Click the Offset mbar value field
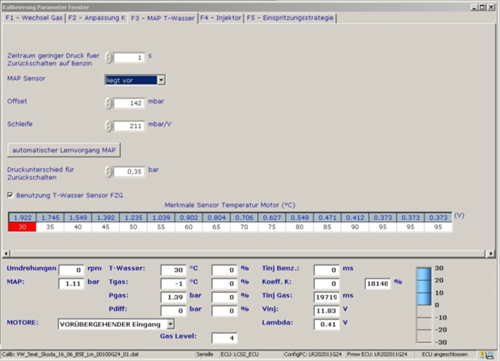 coord(129,103)
